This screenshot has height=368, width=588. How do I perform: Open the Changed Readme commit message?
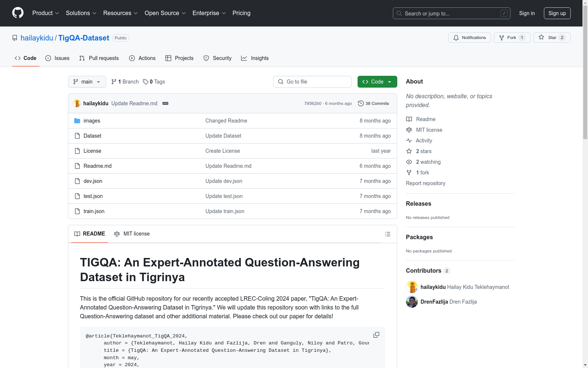tap(226, 121)
